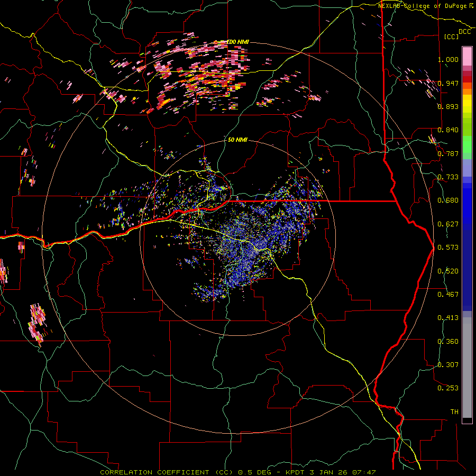Click the TH threshold label on legend

tap(454, 412)
